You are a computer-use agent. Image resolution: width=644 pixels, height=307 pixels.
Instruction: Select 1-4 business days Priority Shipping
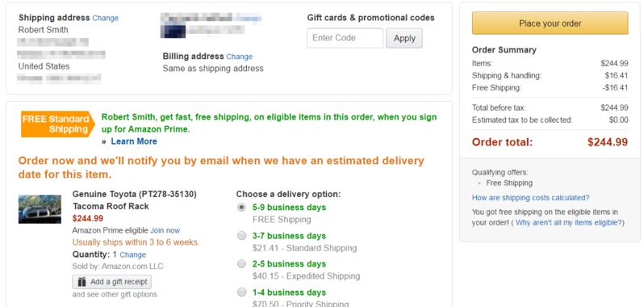[242, 292]
